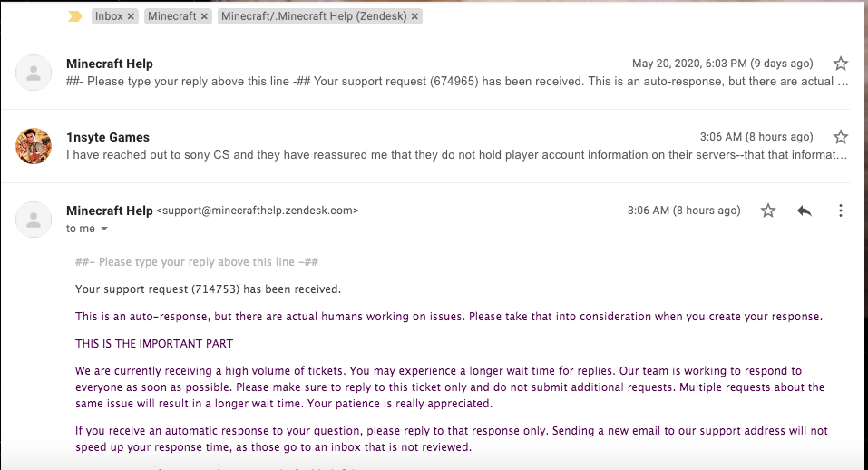The image size is (868, 470).
Task: Click the support@minecrafthelp.zendesk.com sender address
Action: tap(258, 211)
